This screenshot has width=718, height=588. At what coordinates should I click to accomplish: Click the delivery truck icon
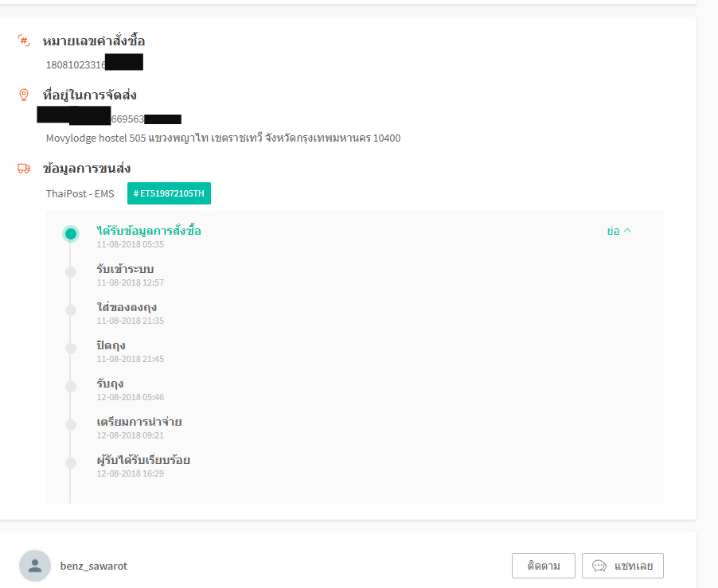pos(24,169)
